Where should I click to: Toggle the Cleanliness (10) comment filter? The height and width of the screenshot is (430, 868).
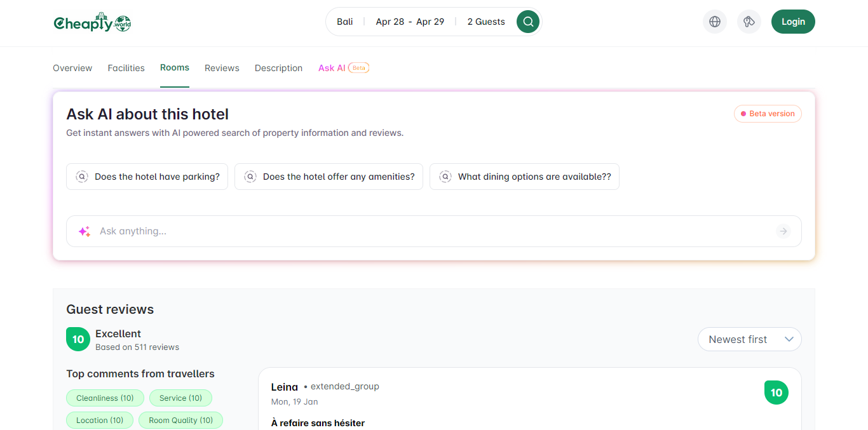[x=105, y=398]
